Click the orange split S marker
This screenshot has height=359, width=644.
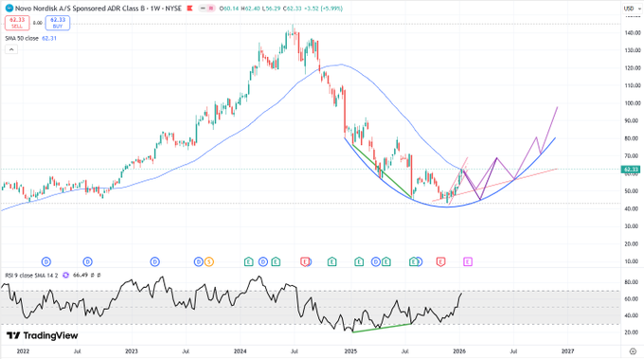tap(209, 261)
